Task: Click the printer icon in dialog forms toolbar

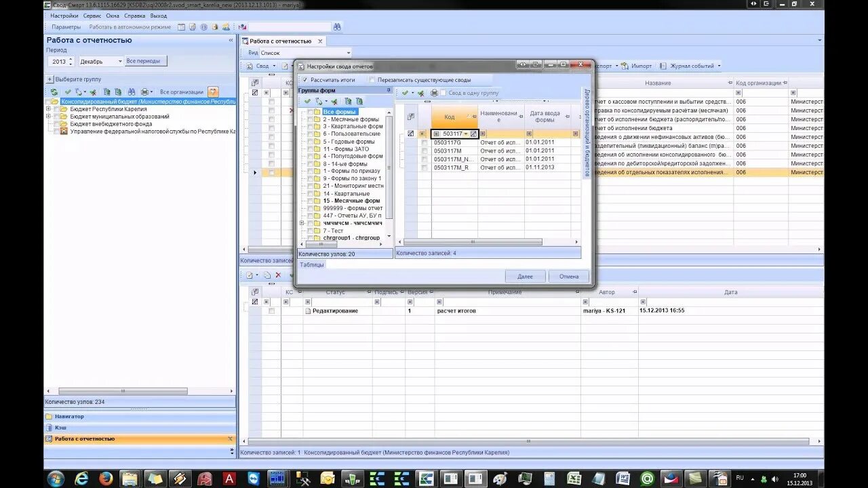Action: coord(434,93)
